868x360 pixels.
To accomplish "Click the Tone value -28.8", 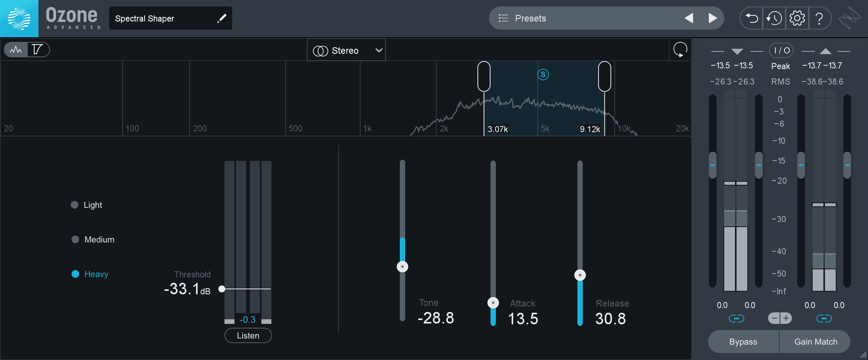I will [x=436, y=318].
